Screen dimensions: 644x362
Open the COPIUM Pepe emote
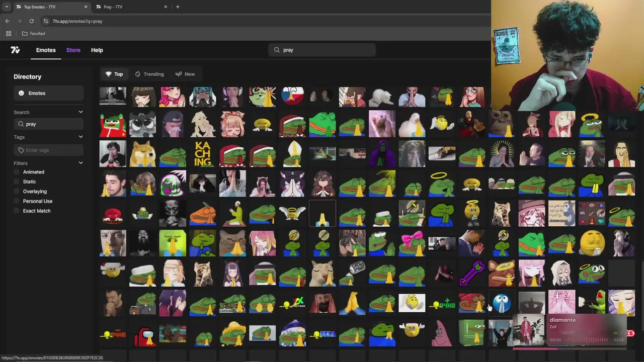(232, 304)
